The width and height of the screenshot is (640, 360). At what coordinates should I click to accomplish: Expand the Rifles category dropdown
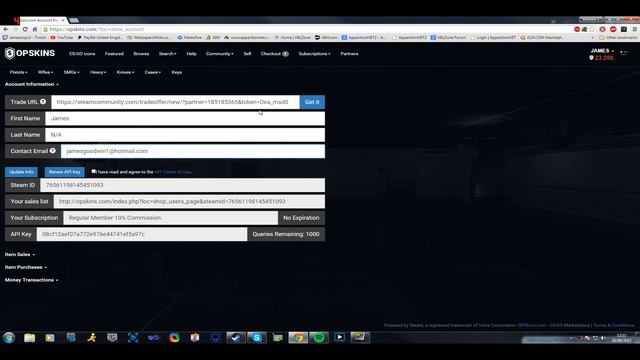coord(45,72)
